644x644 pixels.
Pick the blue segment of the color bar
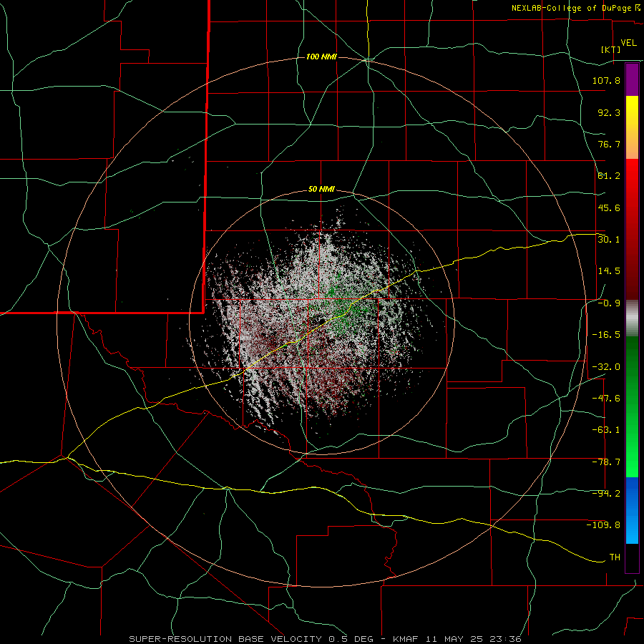(632, 510)
